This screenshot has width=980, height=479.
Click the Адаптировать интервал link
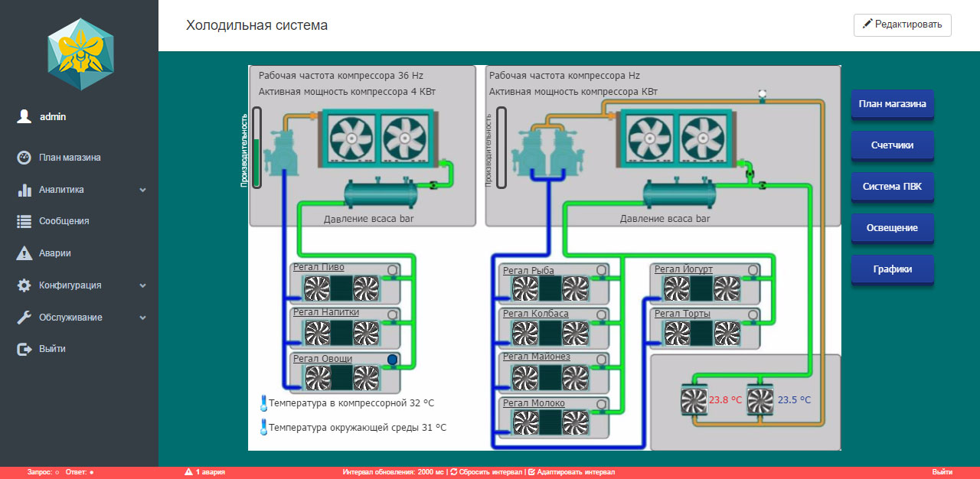[x=576, y=472]
